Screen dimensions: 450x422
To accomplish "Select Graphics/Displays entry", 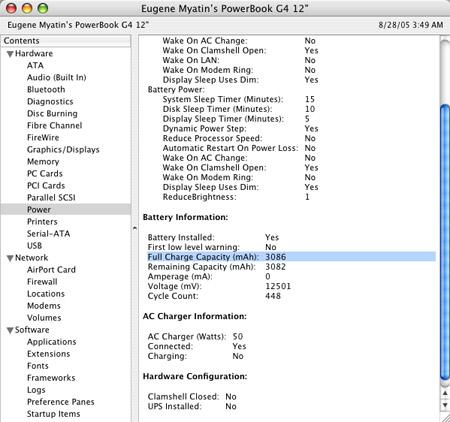I will [63, 149].
